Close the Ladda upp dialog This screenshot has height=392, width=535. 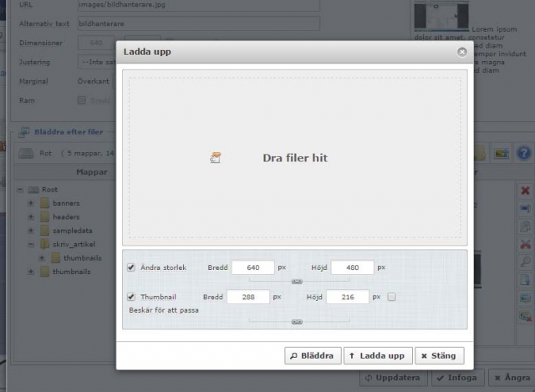click(x=461, y=52)
